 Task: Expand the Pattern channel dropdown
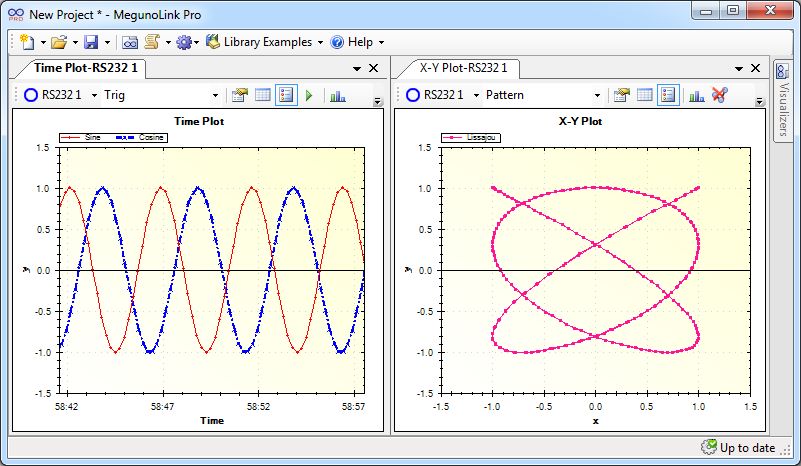(x=597, y=95)
